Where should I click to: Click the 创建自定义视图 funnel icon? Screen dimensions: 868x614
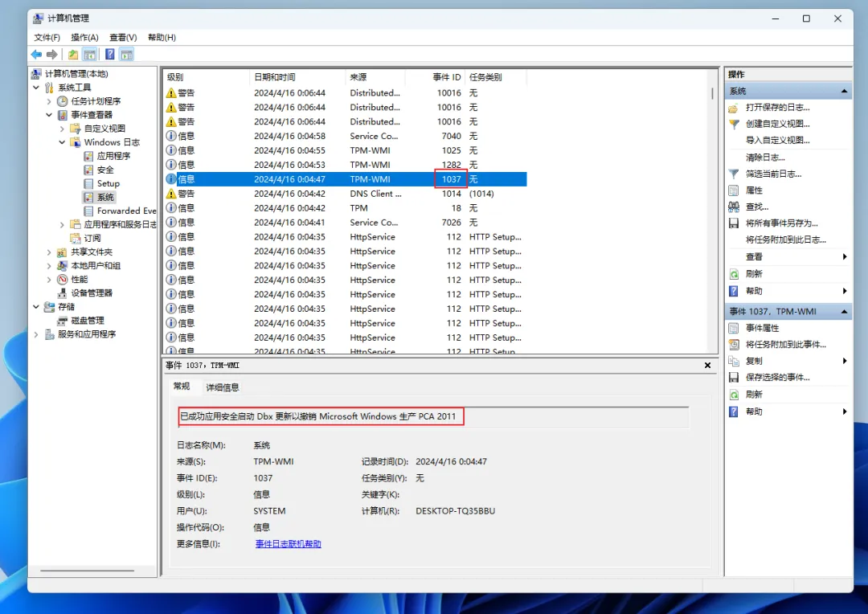tap(734, 124)
